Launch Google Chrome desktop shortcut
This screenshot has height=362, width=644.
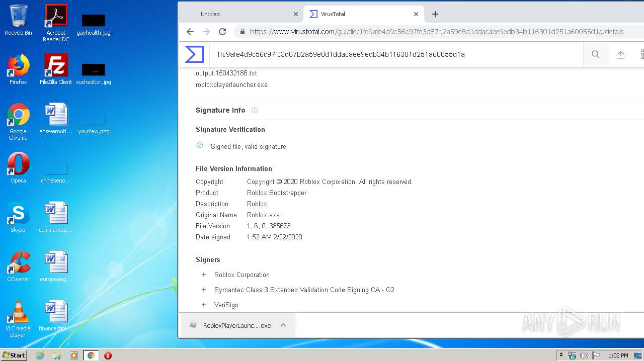click(18, 122)
